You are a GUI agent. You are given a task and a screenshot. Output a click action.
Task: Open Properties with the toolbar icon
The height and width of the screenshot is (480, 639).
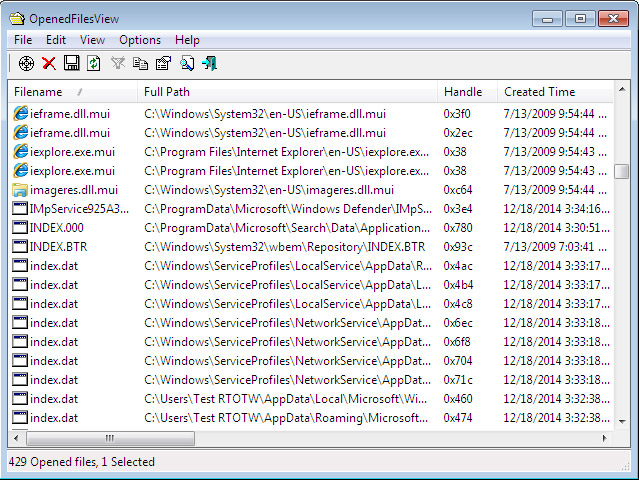[x=163, y=64]
